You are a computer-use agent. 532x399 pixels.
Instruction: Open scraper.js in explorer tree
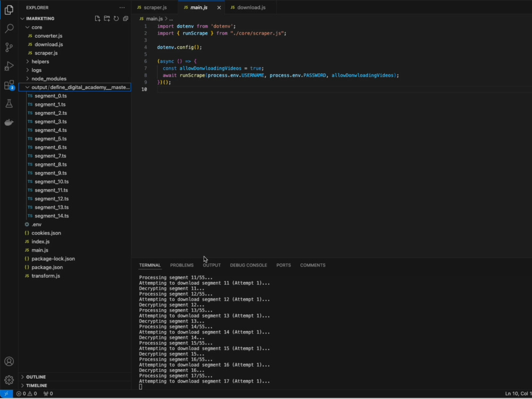pyautogui.click(x=74, y=53)
